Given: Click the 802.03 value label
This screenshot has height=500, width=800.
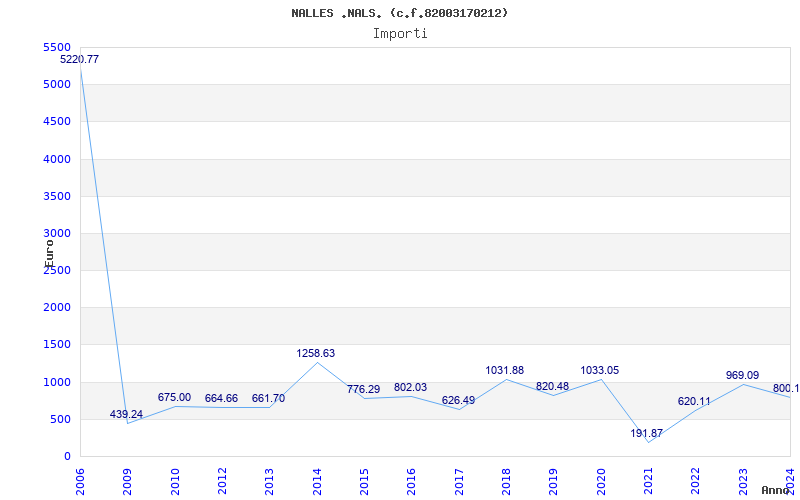Looking at the screenshot, I should click(410, 388).
